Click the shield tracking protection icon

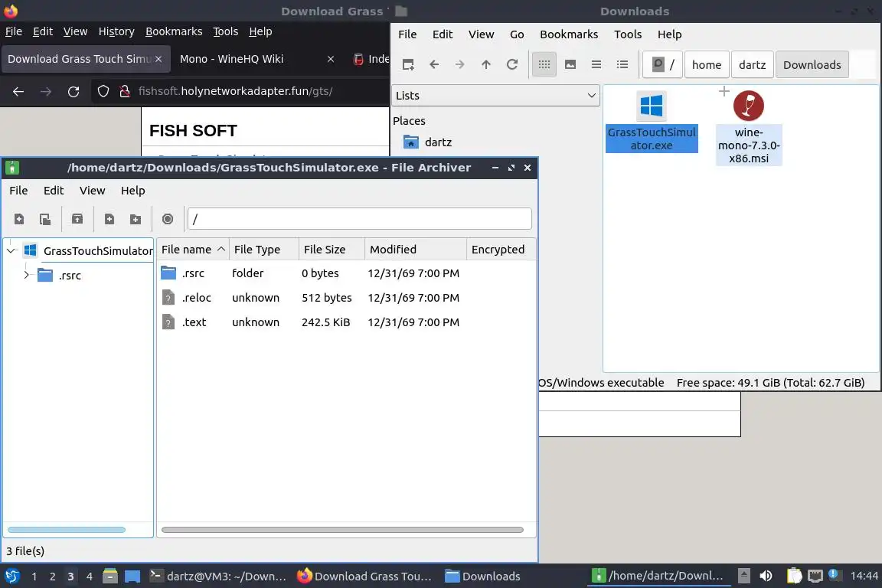[x=103, y=91]
